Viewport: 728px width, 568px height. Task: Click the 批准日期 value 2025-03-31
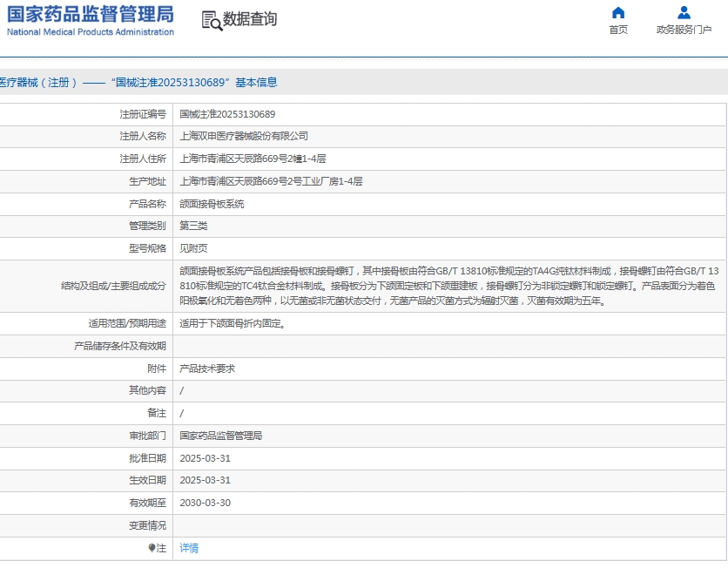tap(206, 458)
